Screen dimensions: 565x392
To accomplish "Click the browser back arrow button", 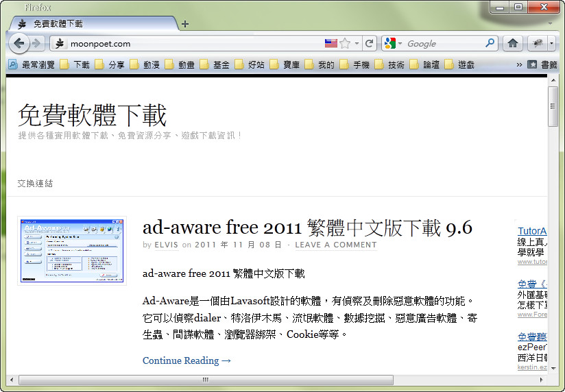I will pyautogui.click(x=19, y=43).
